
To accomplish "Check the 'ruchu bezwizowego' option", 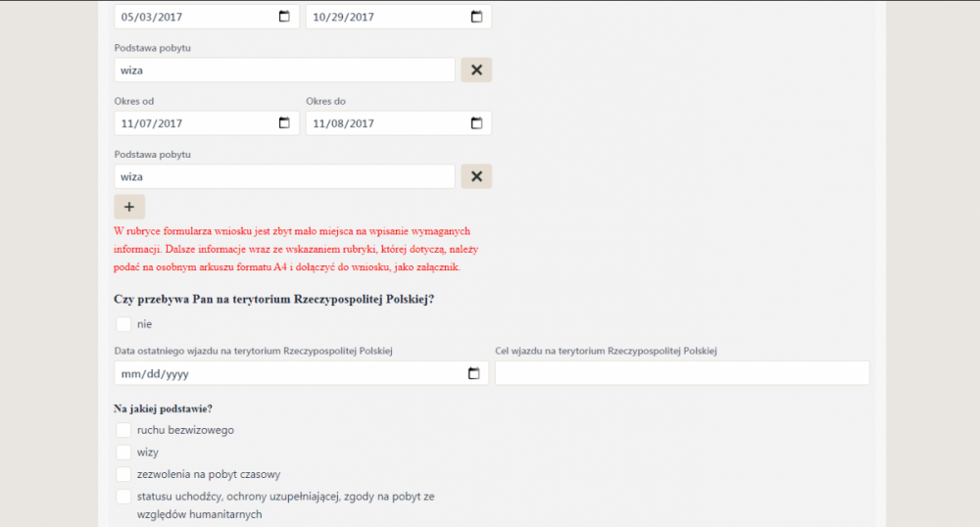I will [x=123, y=430].
